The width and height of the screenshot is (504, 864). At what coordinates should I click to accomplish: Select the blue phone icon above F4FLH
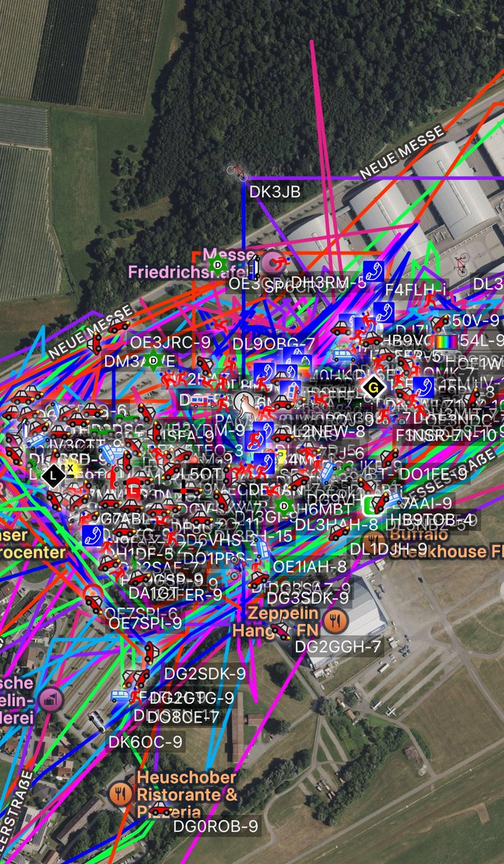[372, 271]
